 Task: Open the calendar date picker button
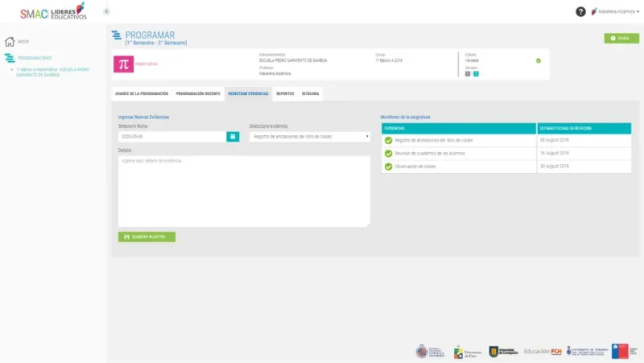(x=233, y=137)
